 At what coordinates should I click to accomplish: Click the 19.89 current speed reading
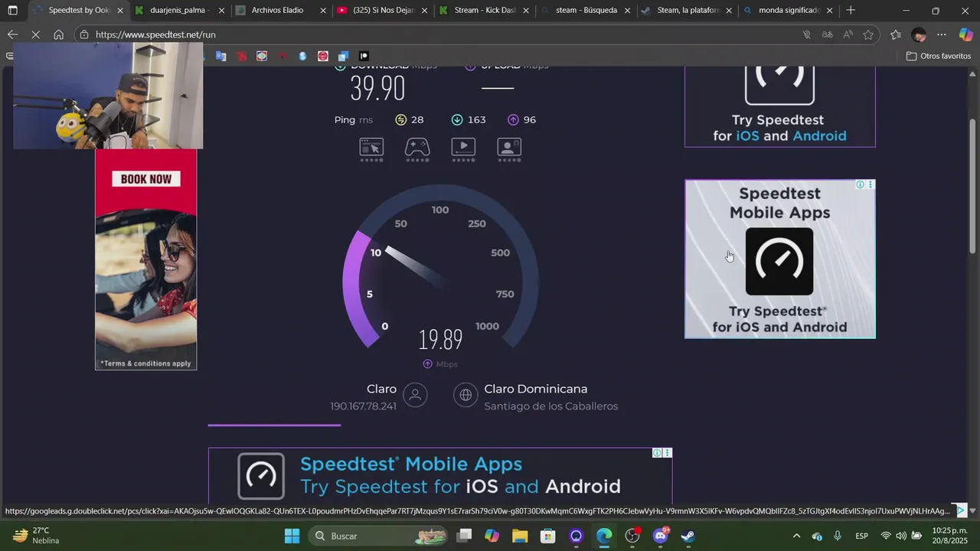coord(440,340)
